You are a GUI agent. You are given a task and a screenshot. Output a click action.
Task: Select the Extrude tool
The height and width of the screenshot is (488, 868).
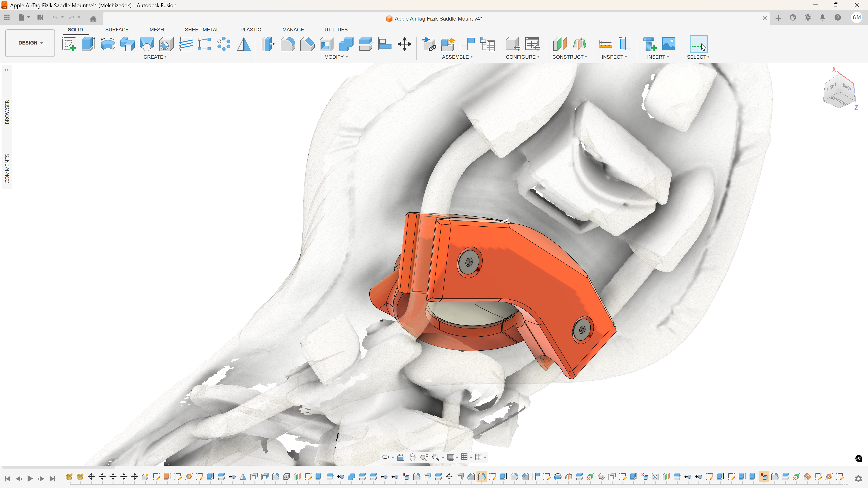click(x=88, y=44)
